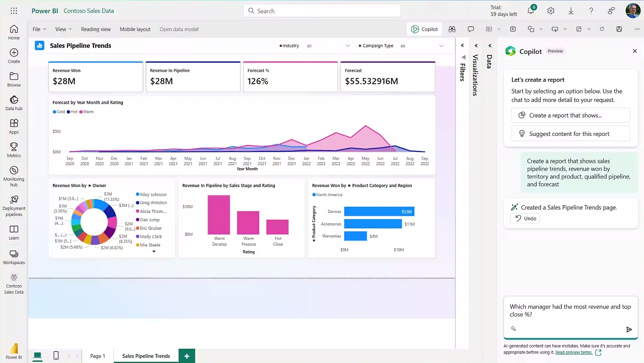
Task: Click the Copilot prompt text box
Action: [570, 311]
